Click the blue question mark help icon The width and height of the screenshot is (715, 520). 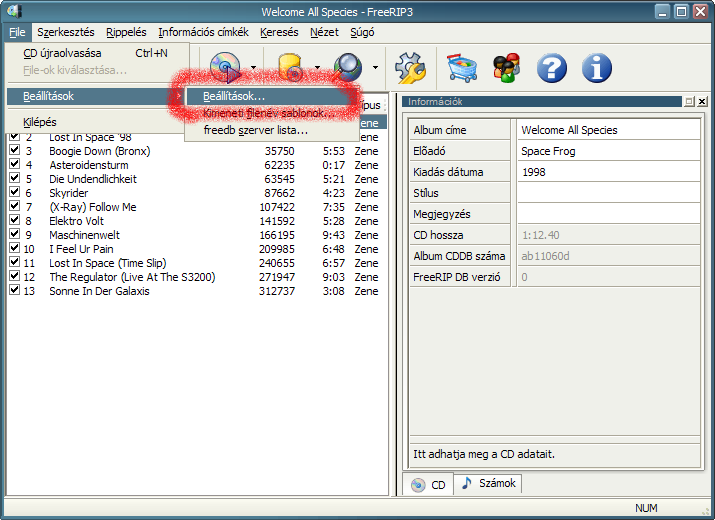click(551, 68)
